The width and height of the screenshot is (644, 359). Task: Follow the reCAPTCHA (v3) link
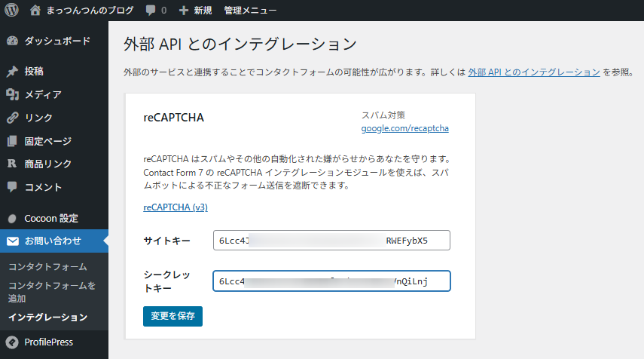175,207
